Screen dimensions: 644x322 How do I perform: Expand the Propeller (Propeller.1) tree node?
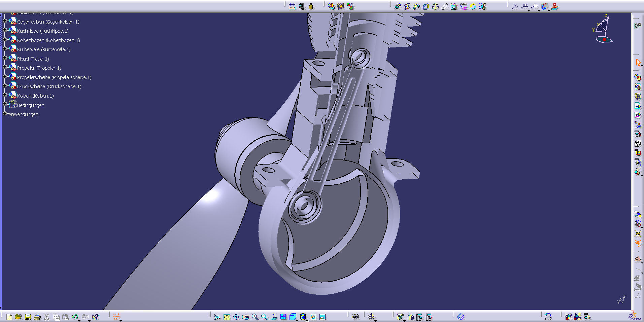tap(5, 67)
